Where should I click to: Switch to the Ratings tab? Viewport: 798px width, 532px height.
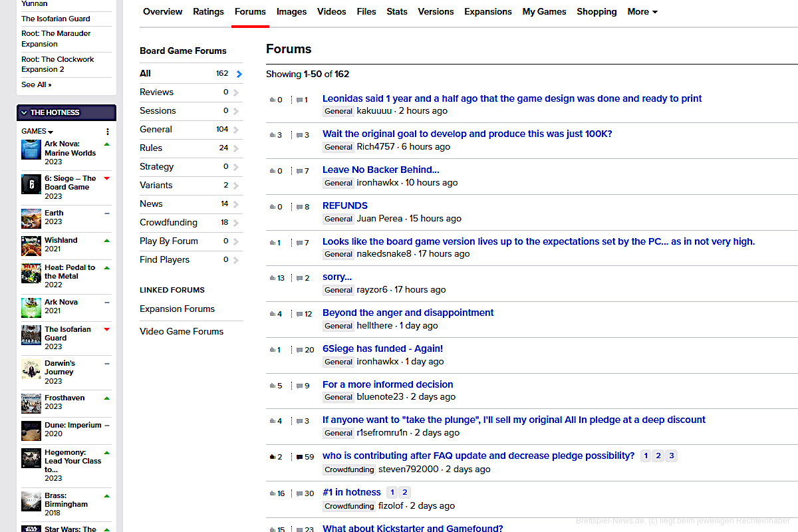pos(208,11)
